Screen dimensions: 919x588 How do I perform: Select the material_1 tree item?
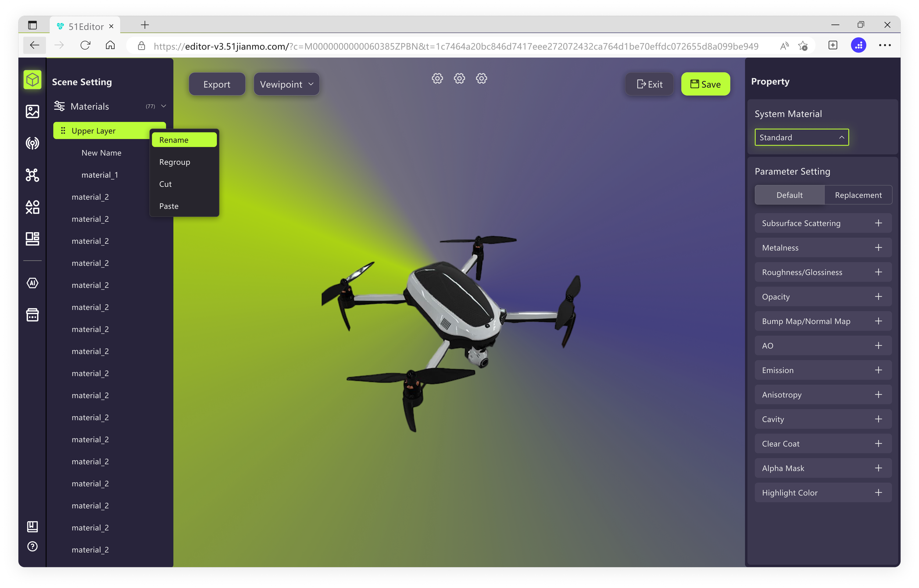tap(100, 175)
